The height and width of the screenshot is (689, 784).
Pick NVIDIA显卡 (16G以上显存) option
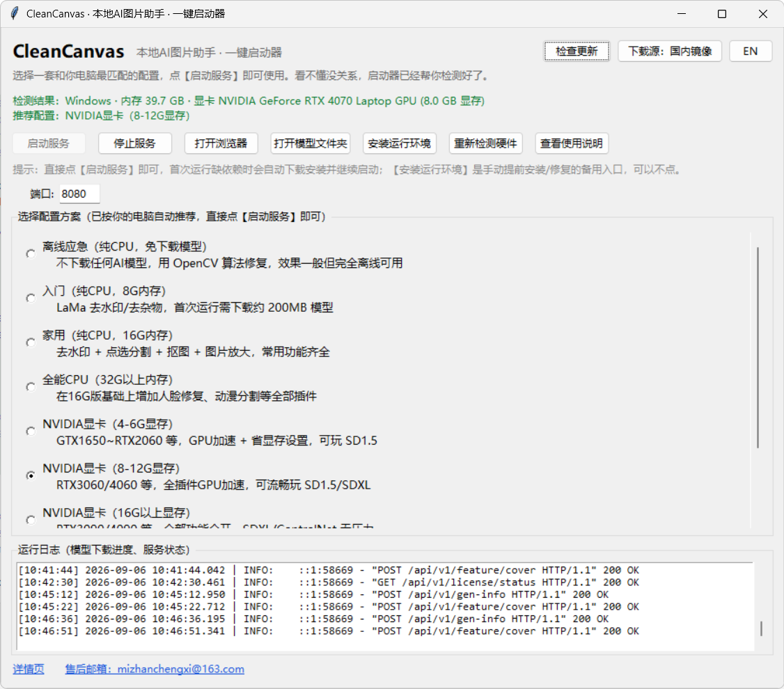[31, 520]
